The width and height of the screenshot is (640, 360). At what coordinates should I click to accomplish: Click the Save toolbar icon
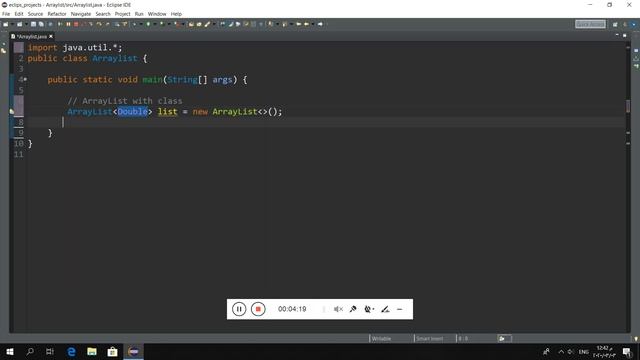[33, 24]
